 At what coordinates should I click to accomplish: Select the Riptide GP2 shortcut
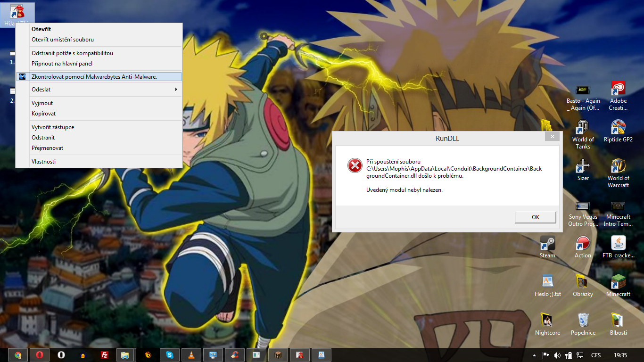tap(618, 132)
